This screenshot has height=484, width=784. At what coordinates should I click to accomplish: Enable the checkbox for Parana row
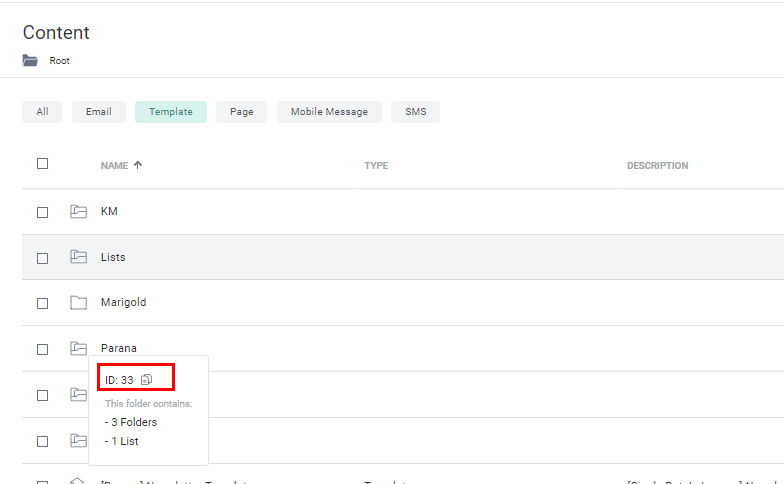pos(42,349)
